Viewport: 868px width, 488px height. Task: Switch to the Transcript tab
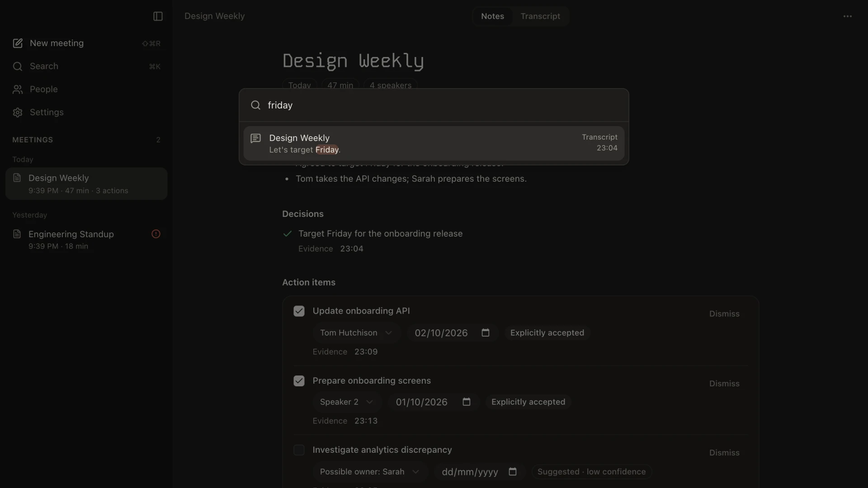(540, 16)
